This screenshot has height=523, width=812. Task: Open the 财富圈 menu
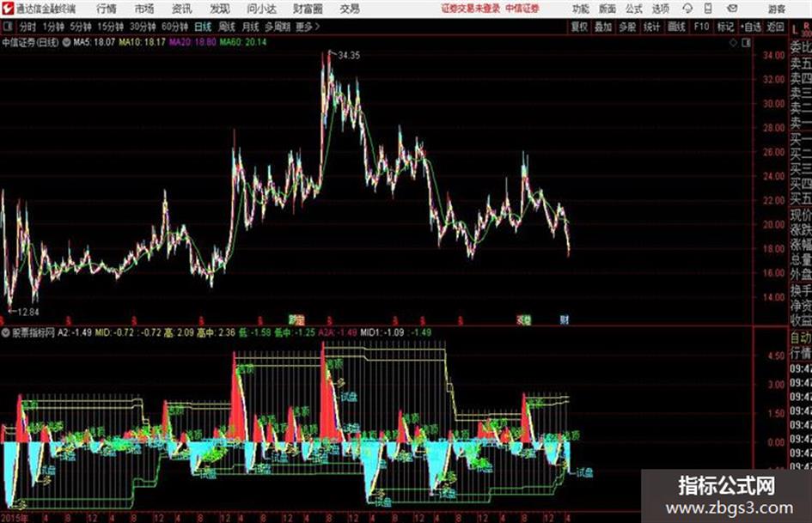coord(308,9)
